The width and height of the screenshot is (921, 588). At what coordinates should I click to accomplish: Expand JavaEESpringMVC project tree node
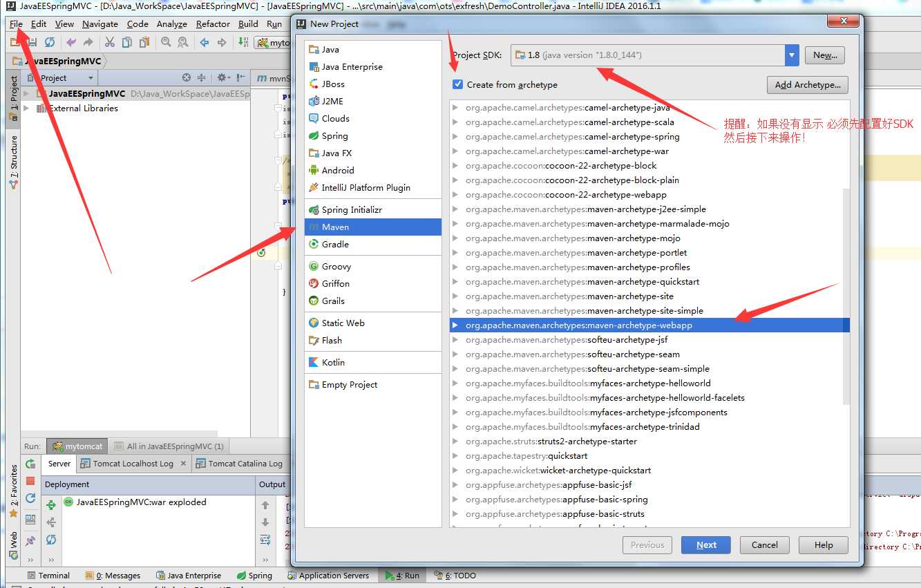click(x=26, y=93)
